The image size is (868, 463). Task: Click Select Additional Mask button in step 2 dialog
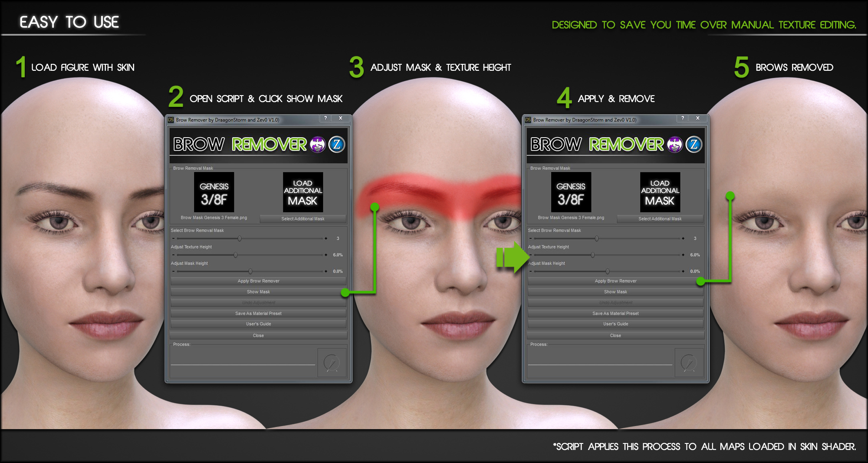tap(303, 219)
